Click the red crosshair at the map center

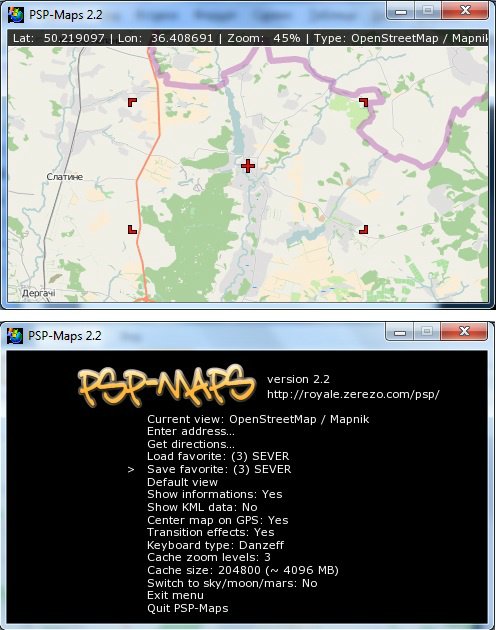coord(248,166)
